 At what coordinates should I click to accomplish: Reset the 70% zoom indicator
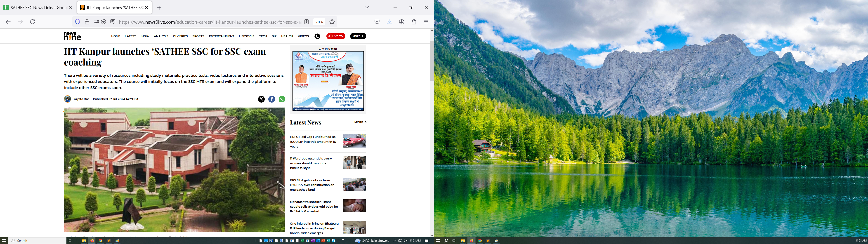tap(319, 22)
